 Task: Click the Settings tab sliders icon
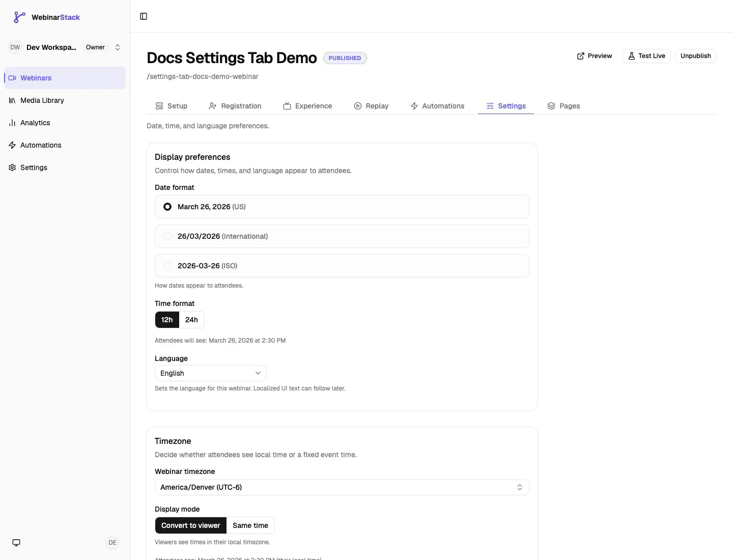coord(490,106)
